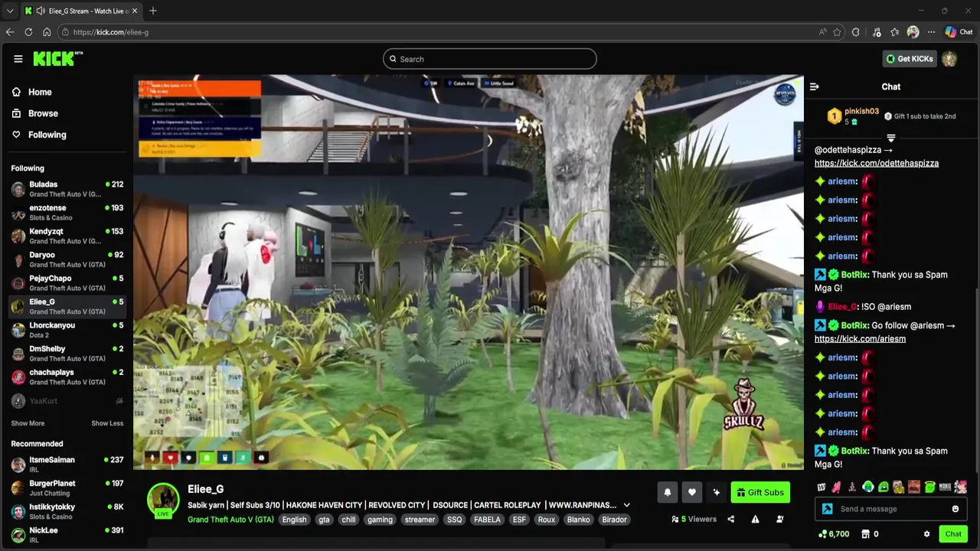This screenshot has height=551, width=980.
Task: Open the kick.com/odettehaspizza link
Action: point(877,163)
